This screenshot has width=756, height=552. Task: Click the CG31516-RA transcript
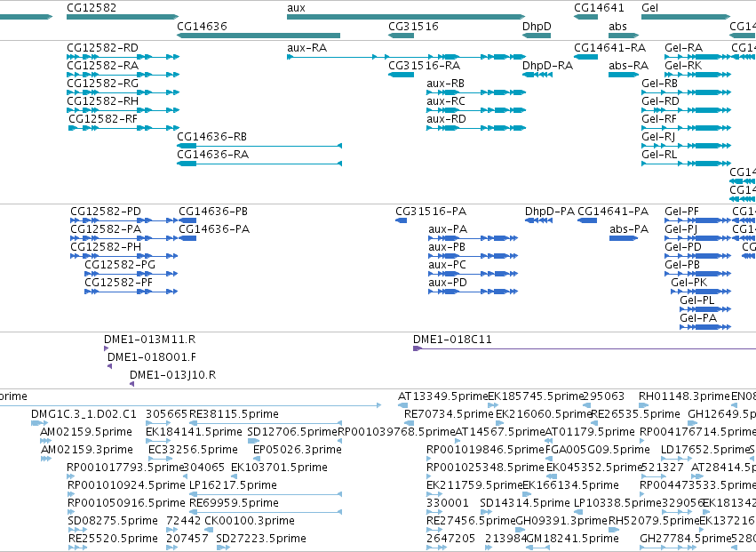coord(402,75)
